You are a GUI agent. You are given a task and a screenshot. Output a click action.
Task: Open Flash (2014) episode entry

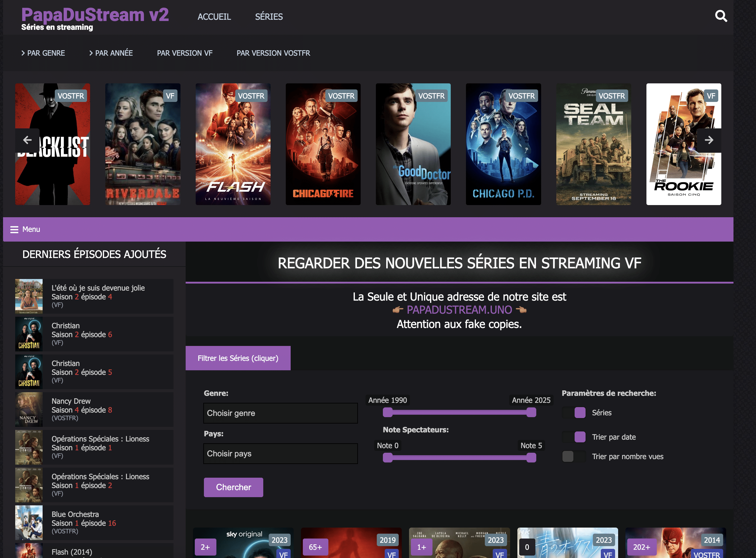pos(94,551)
